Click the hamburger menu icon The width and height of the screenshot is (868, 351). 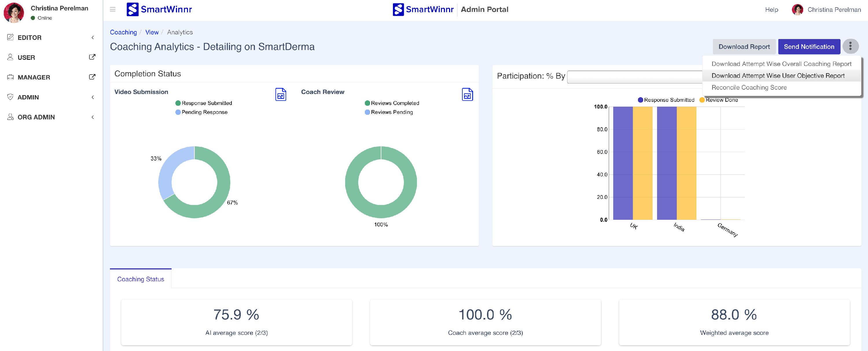(x=113, y=10)
